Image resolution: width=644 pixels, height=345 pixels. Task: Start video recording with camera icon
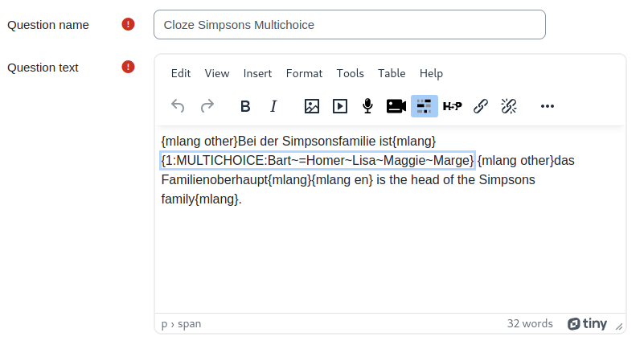pyautogui.click(x=396, y=106)
